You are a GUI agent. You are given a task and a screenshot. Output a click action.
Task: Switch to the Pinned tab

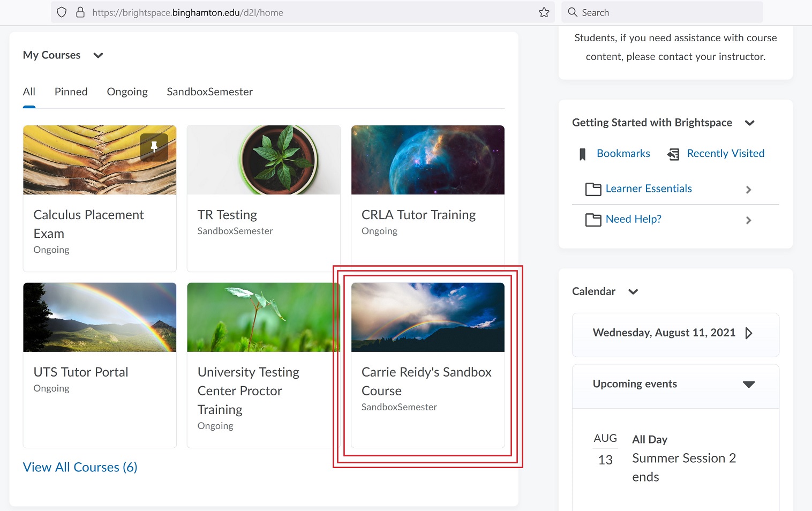(71, 92)
